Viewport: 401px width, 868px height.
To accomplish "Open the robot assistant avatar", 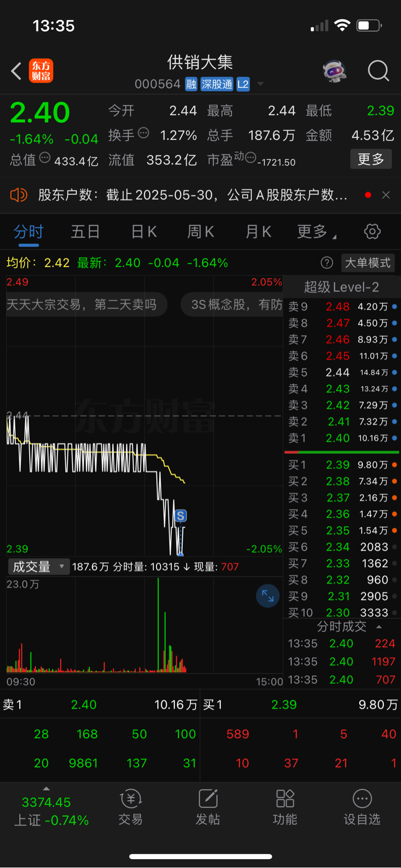I will point(335,71).
